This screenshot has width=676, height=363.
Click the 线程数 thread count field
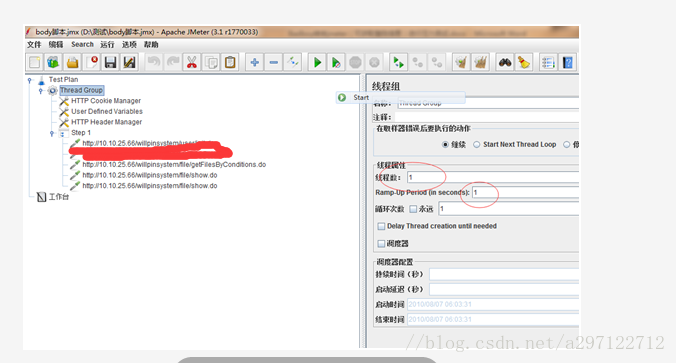coord(493,177)
